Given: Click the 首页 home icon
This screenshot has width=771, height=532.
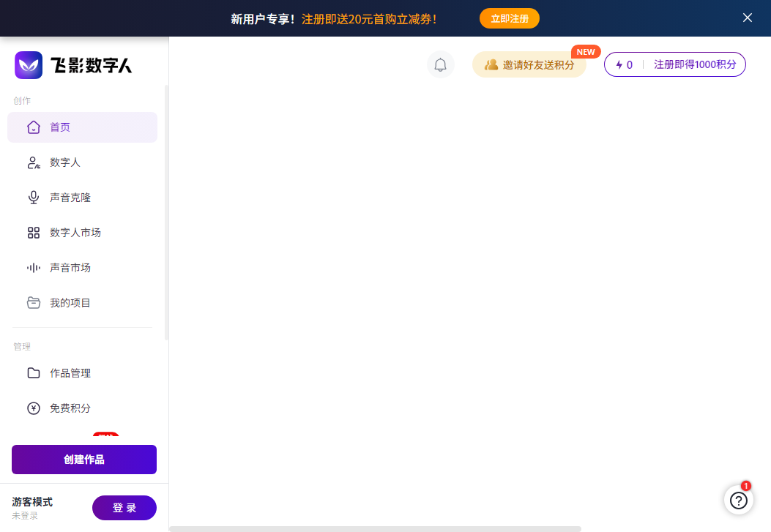Looking at the screenshot, I should point(34,127).
